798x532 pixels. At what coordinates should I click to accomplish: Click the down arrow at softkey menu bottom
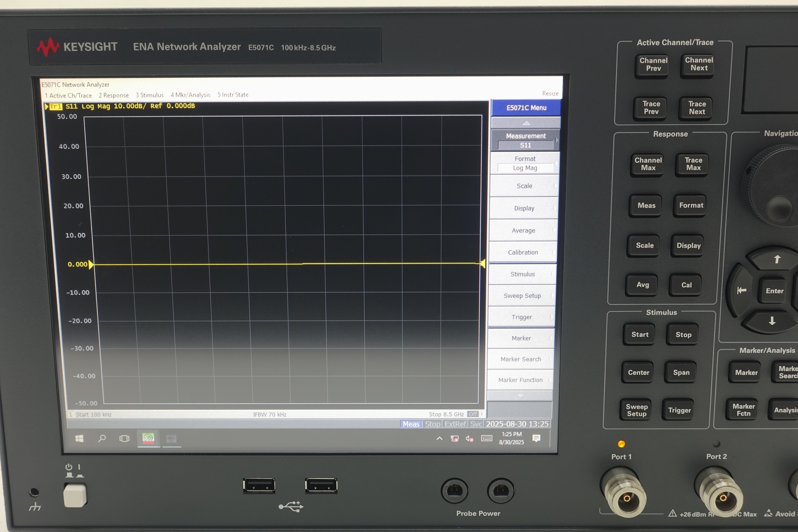pyautogui.click(x=520, y=396)
